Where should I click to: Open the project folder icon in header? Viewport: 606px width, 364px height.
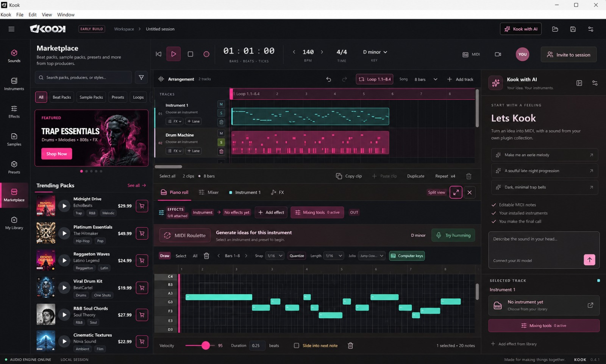click(555, 29)
